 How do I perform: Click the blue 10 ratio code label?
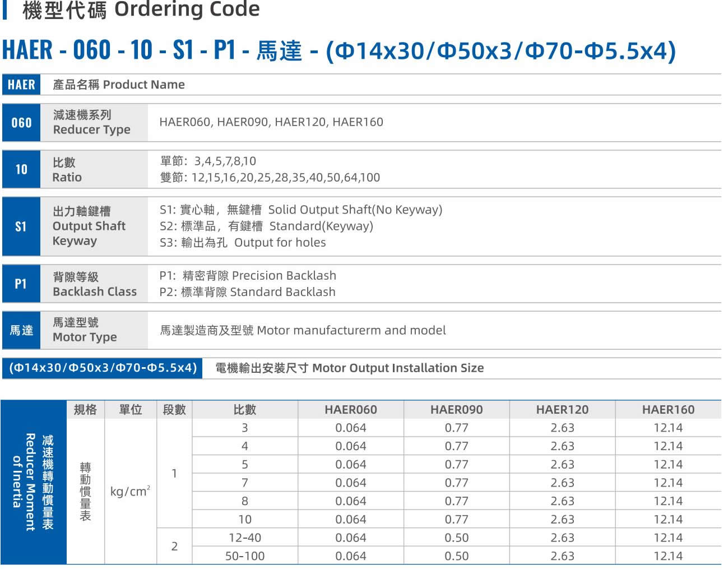click(21, 169)
